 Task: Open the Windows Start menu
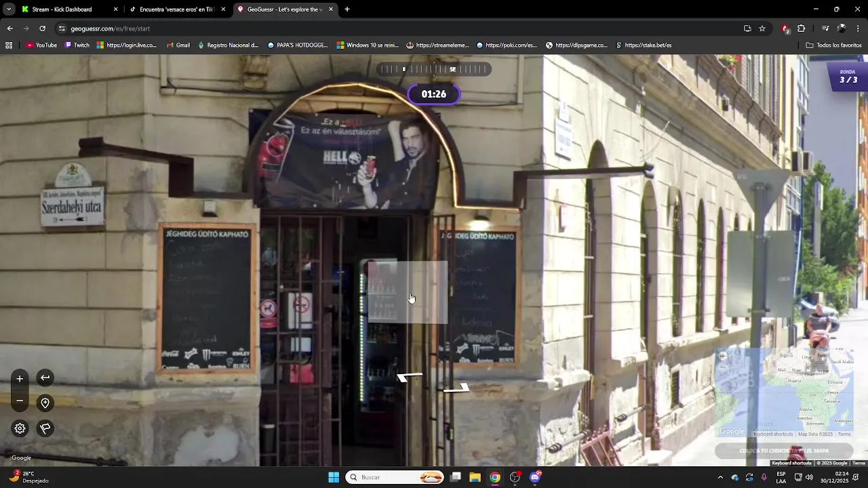334,477
